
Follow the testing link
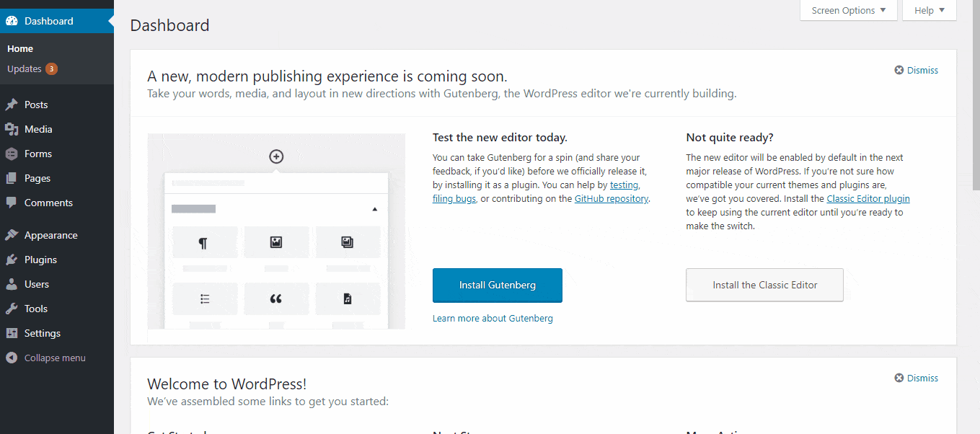pos(624,185)
